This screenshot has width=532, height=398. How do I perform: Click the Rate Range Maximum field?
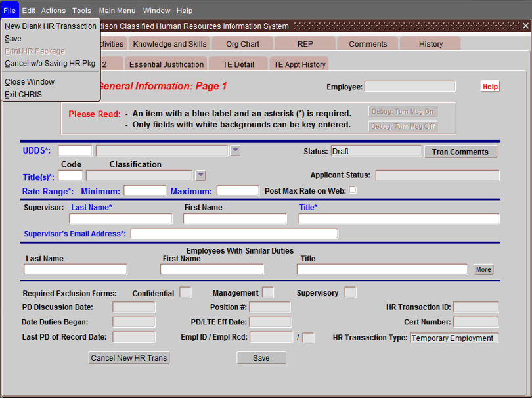tap(238, 190)
